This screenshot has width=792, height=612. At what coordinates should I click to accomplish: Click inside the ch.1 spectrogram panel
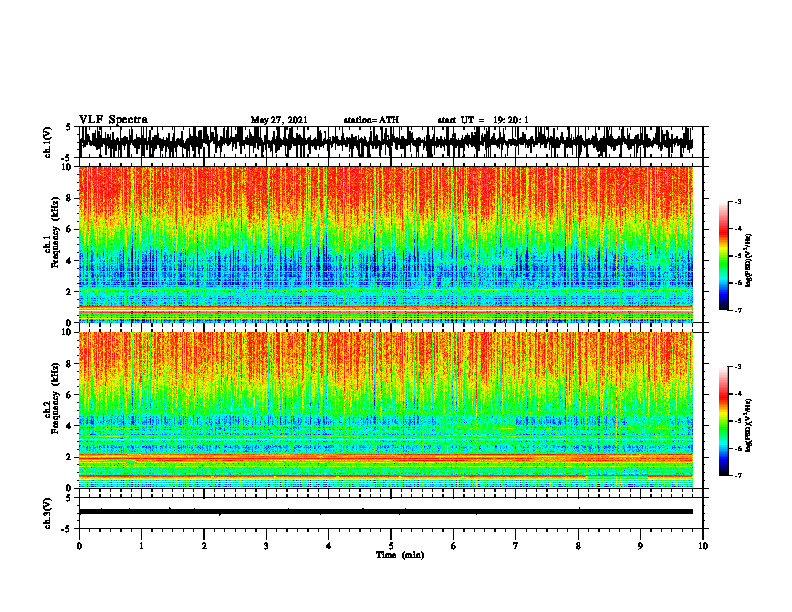(386, 244)
